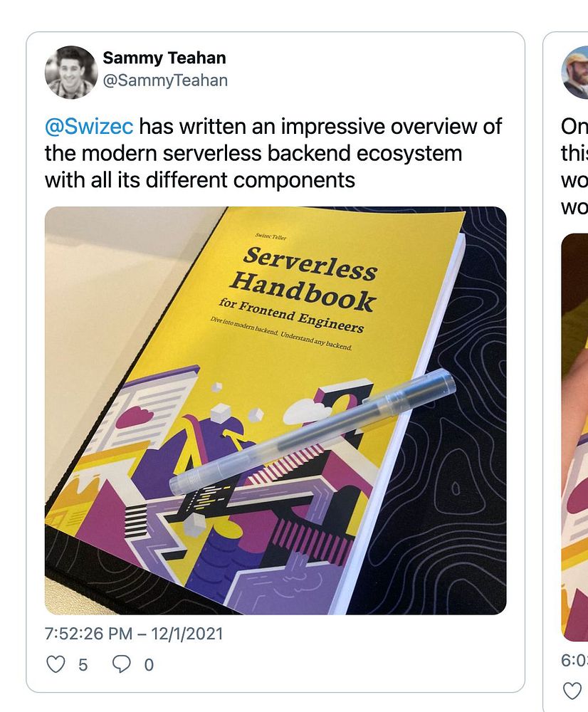Click the heart icon on the second tweet card

coord(574,690)
